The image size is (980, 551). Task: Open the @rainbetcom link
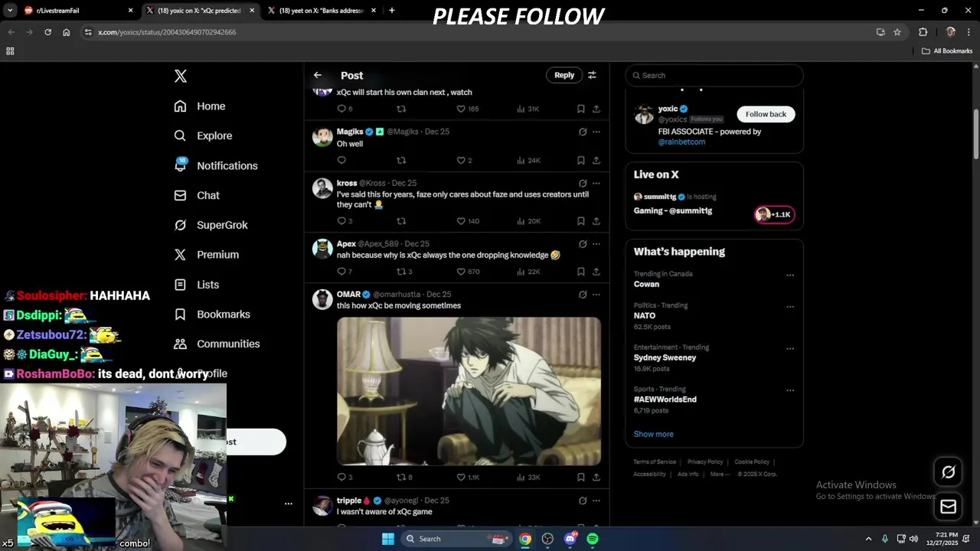click(x=681, y=142)
